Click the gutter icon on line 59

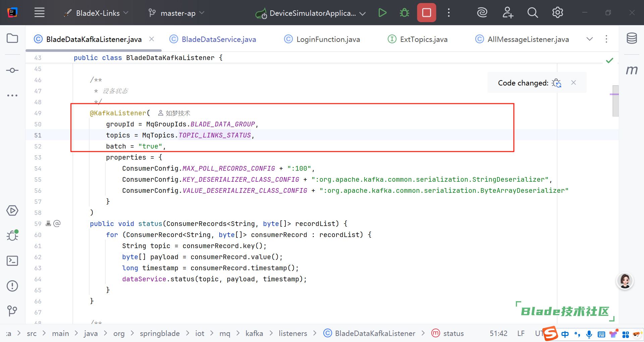(x=48, y=223)
